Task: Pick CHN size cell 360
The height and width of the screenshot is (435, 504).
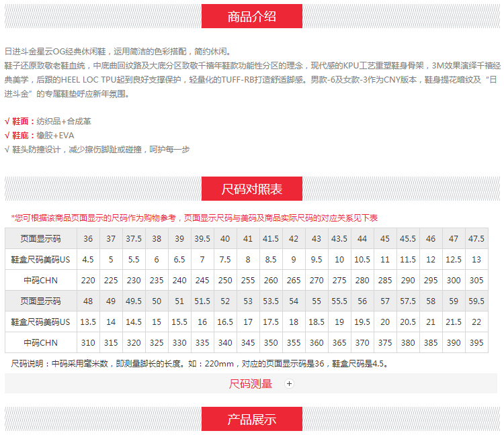Action: [x=317, y=342]
